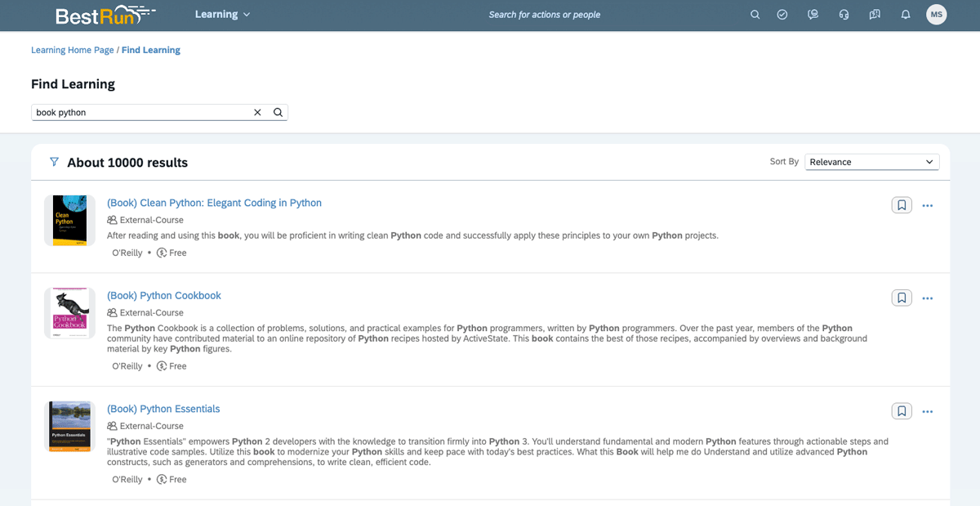Open the chat assistant icon in header

pyautogui.click(x=813, y=15)
